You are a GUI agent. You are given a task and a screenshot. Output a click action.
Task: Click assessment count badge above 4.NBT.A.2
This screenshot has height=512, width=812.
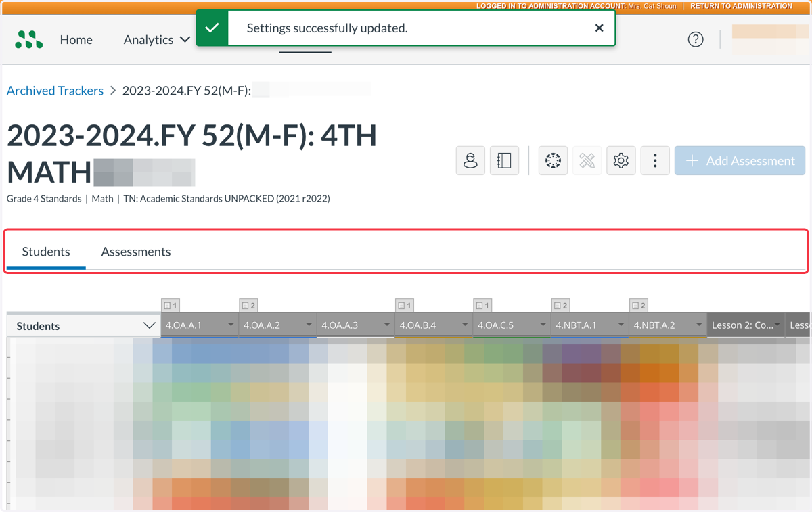[638, 306]
